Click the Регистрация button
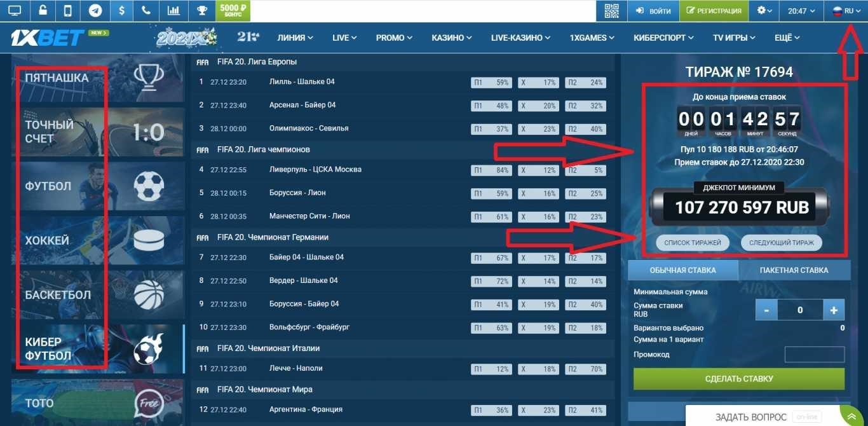 714,11
